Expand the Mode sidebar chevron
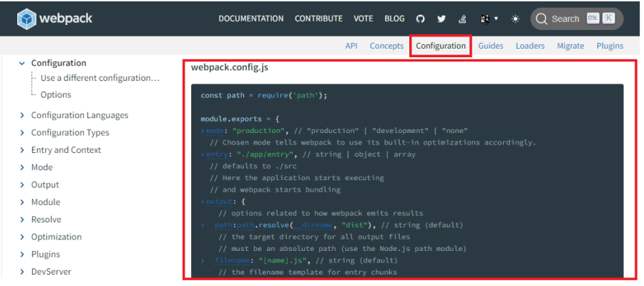Screen dimensions: 644x286 [22, 167]
